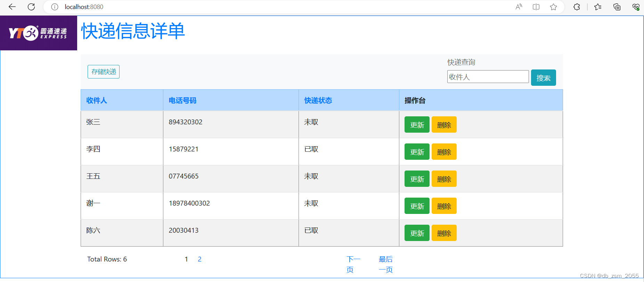Open the Collections icon
The height and width of the screenshot is (282, 644).
[617, 7]
